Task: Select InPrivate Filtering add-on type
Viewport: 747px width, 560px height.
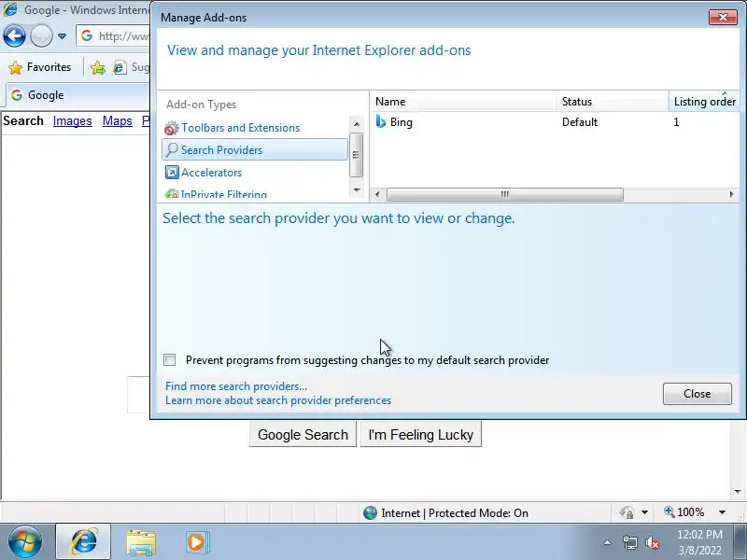Action: (x=255, y=194)
